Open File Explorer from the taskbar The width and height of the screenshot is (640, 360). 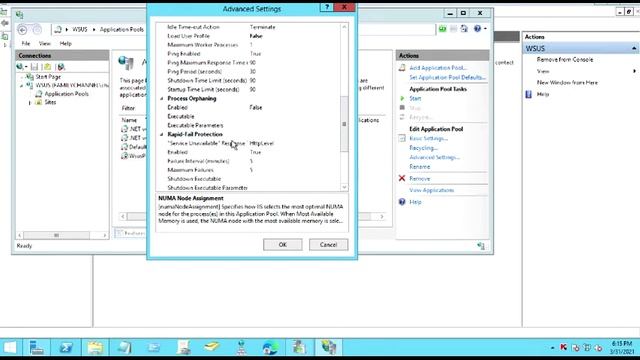click(95, 347)
